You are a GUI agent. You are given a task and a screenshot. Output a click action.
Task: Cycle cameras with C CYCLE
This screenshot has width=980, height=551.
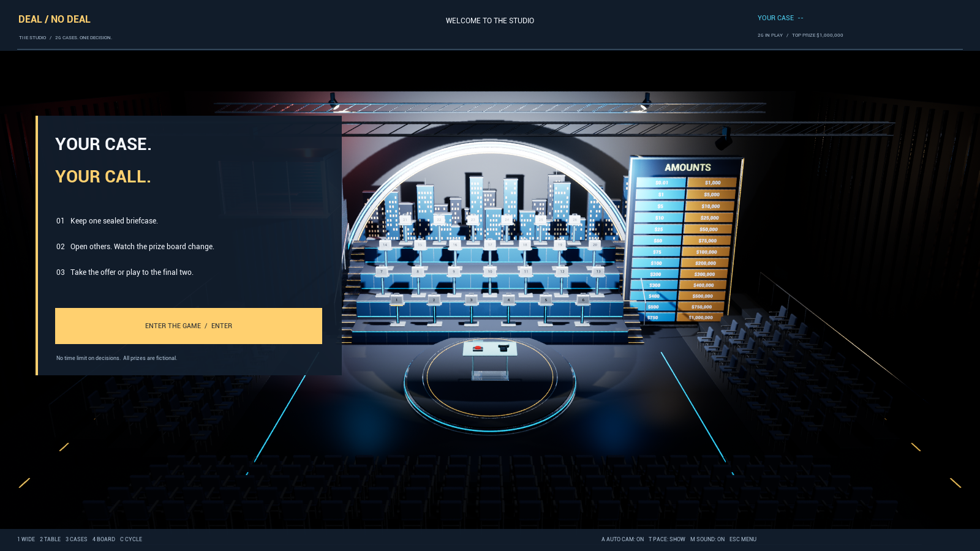[131, 539]
